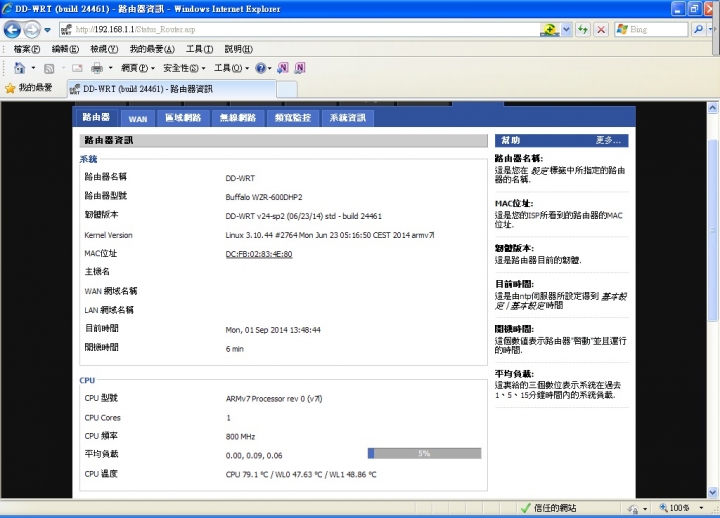The height and width of the screenshot is (518, 720).
Task: Click the second OneNote linked notes icon
Action: [x=299, y=68]
